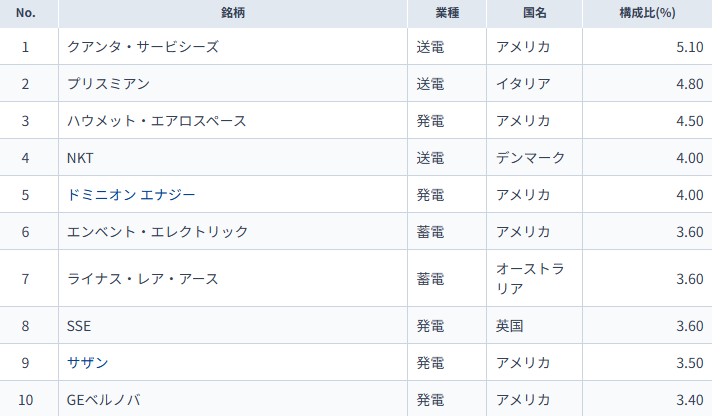Click the エンベント・エレクトリック cell
Screen dimensions: 720x416
click(156, 232)
